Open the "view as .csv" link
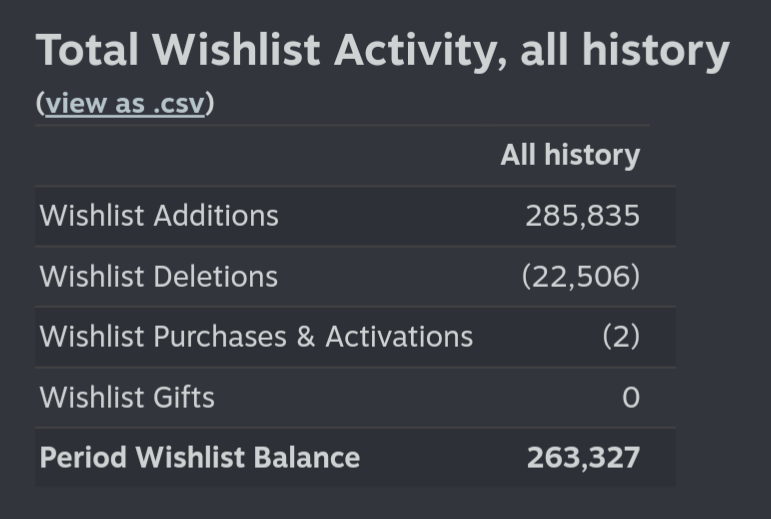 (x=125, y=103)
